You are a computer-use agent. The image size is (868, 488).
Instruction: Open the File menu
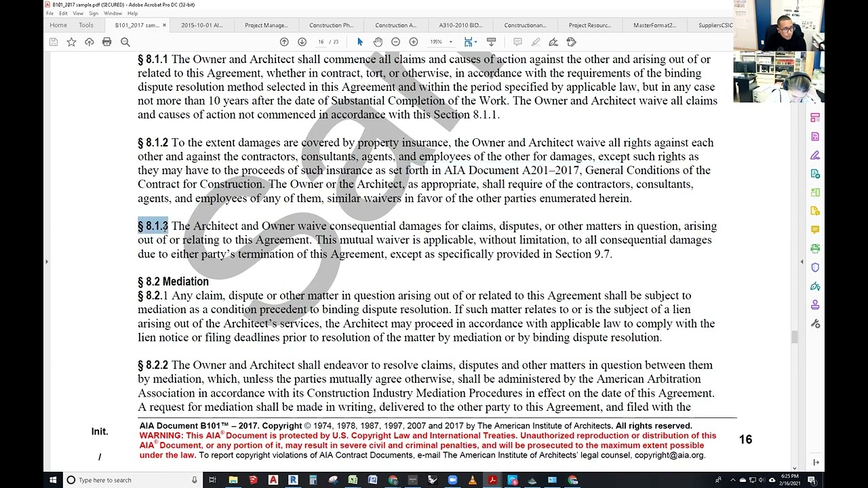pos(50,14)
